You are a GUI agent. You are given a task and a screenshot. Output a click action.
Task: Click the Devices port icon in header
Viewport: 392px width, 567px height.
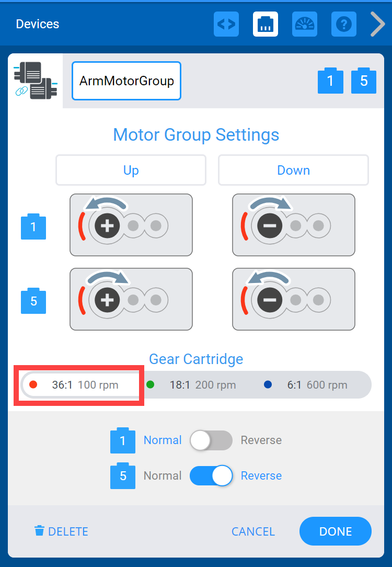point(266,24)
